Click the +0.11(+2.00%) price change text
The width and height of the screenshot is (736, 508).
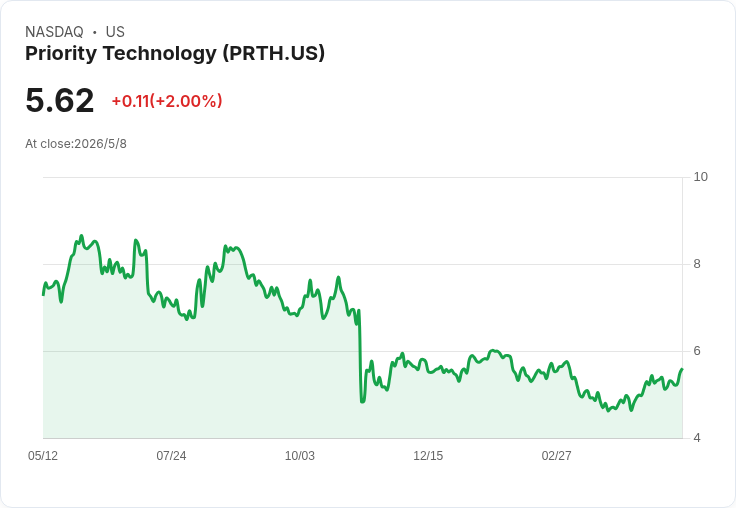[167, 101]
